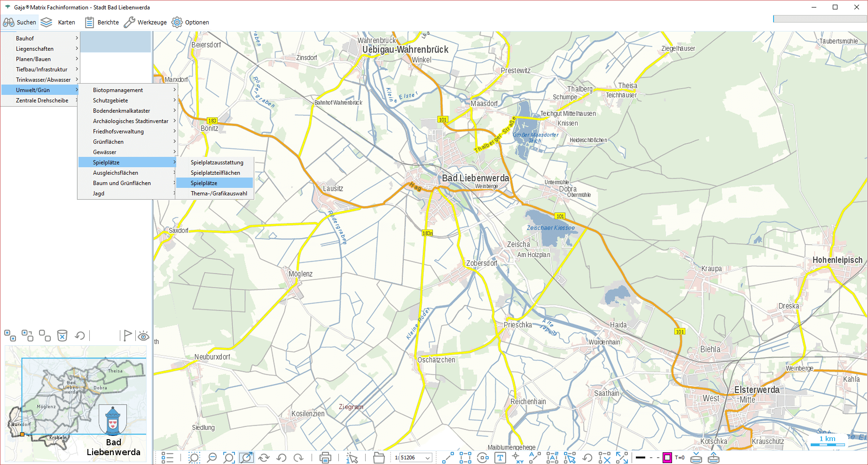Open the map scale dropdown
The image size is (868, 465).
[428, 458]
